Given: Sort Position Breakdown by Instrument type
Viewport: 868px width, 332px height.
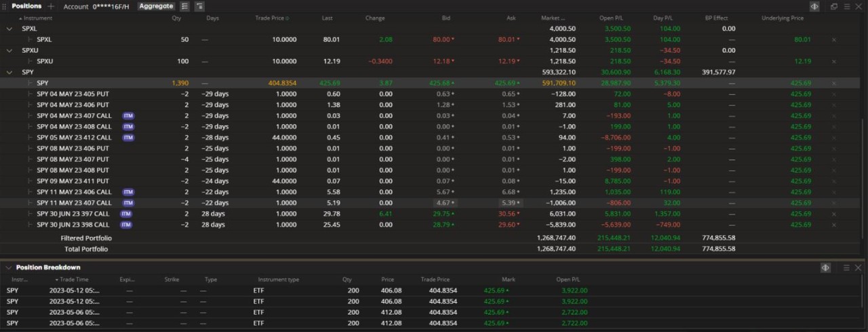Looking at the screenshot, I should 278,279.
